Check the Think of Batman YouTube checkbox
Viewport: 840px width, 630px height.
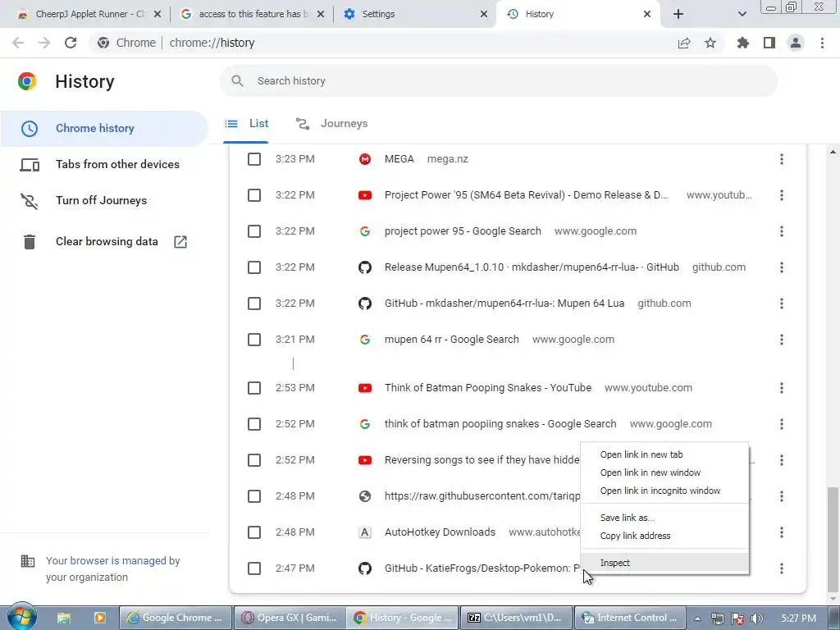(254, 388)
